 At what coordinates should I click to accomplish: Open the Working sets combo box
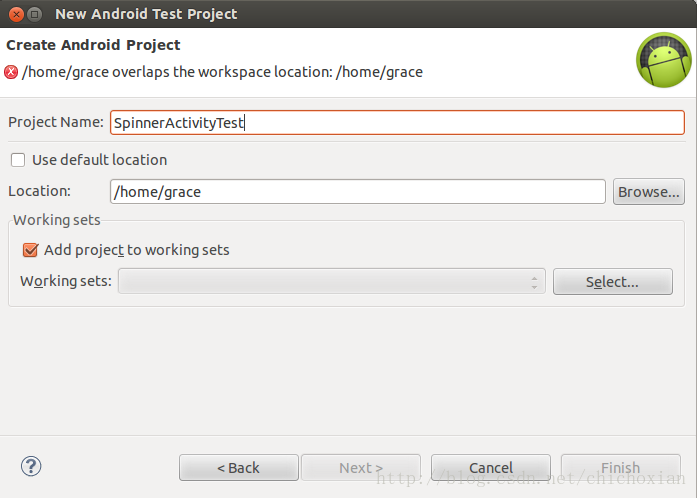click(332, 281)
